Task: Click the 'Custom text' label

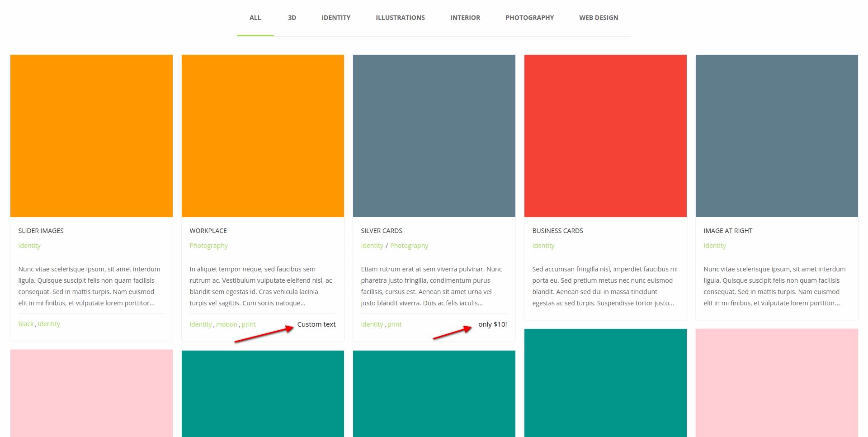Action: [316, 324]
